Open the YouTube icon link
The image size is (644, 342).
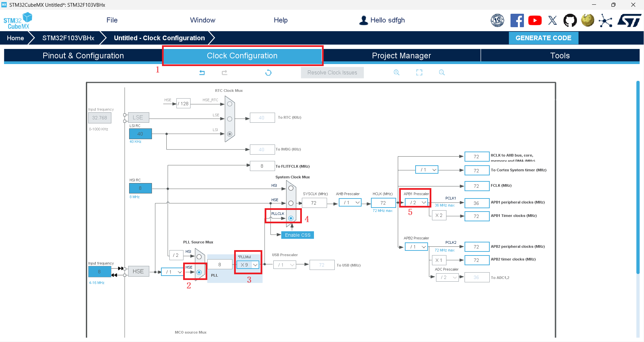[x=535, y=20]
